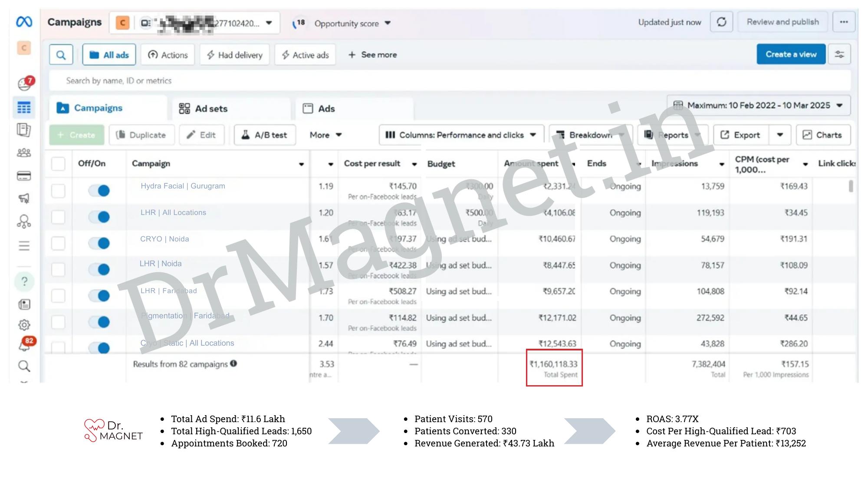The image size is (868, 489).
Task: Click the green Create button
Action: (77, 135)
